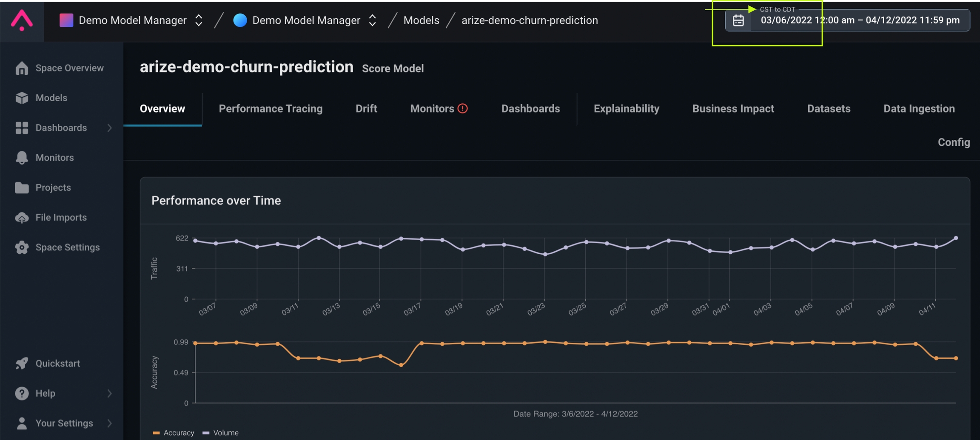Open the organization switcher chevrons
This screenshot has width=980, height=440.
[199, 20]
